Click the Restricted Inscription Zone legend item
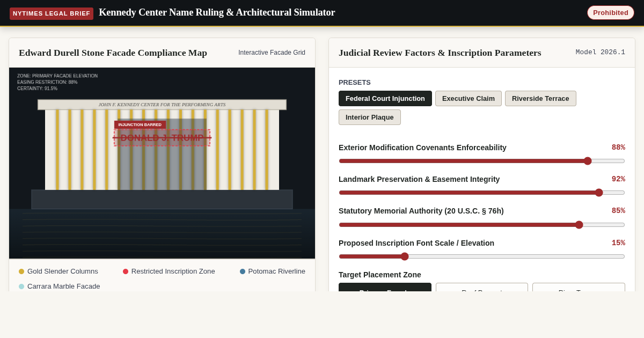The width and height of the screenshot is (644, 338). [x=169, y=271]
